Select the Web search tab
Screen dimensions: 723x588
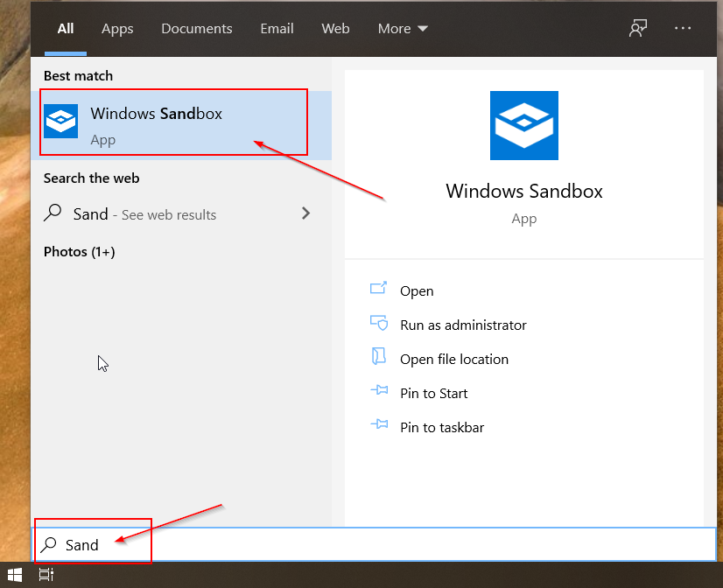coord(335,29)
